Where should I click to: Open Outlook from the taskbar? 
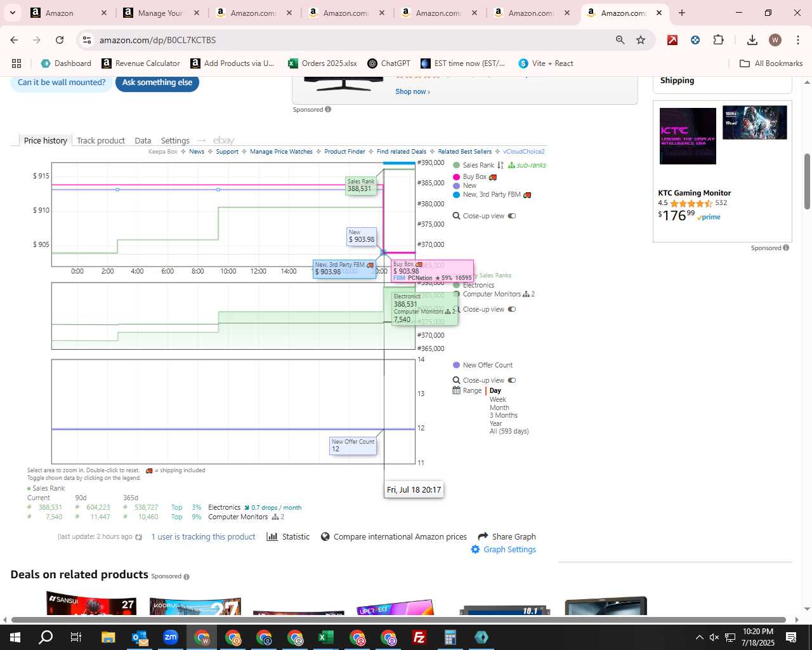(140, 637)
